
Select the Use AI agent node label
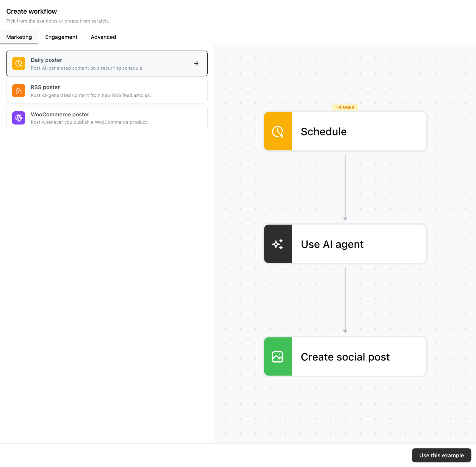click(x=332, y=244)
